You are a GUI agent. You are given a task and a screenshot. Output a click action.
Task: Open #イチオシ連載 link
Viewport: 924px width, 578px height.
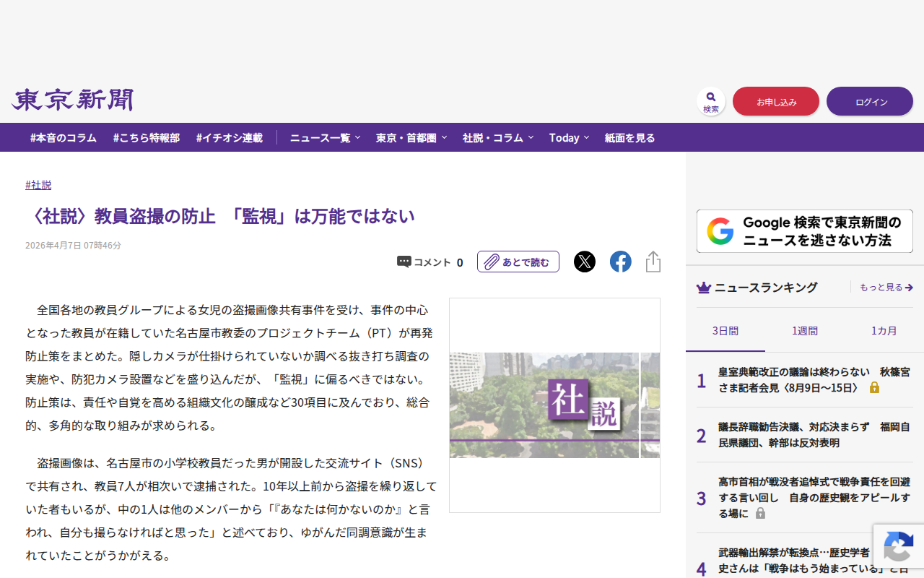point(230,137)
